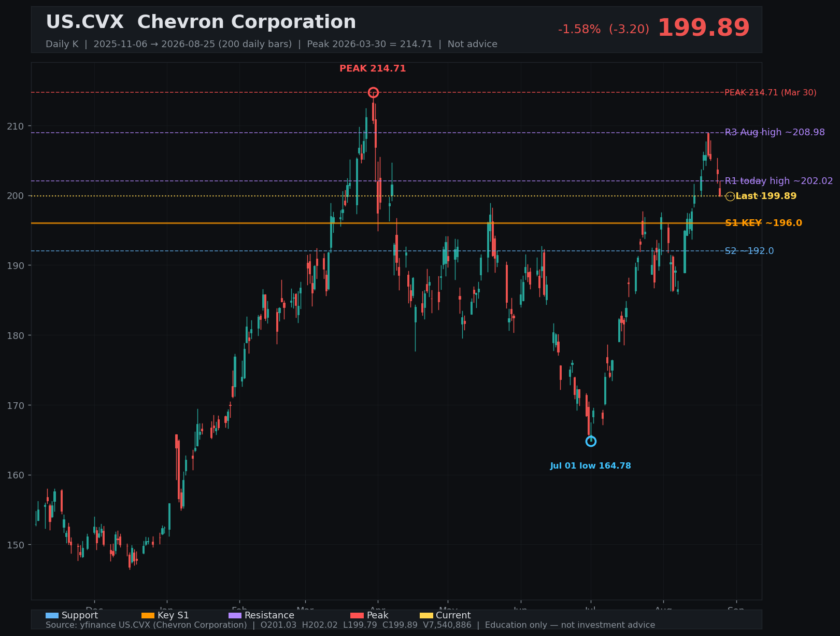Click the large 199.89 price in header
Screen dimensions: 840x636
(704, 28)
